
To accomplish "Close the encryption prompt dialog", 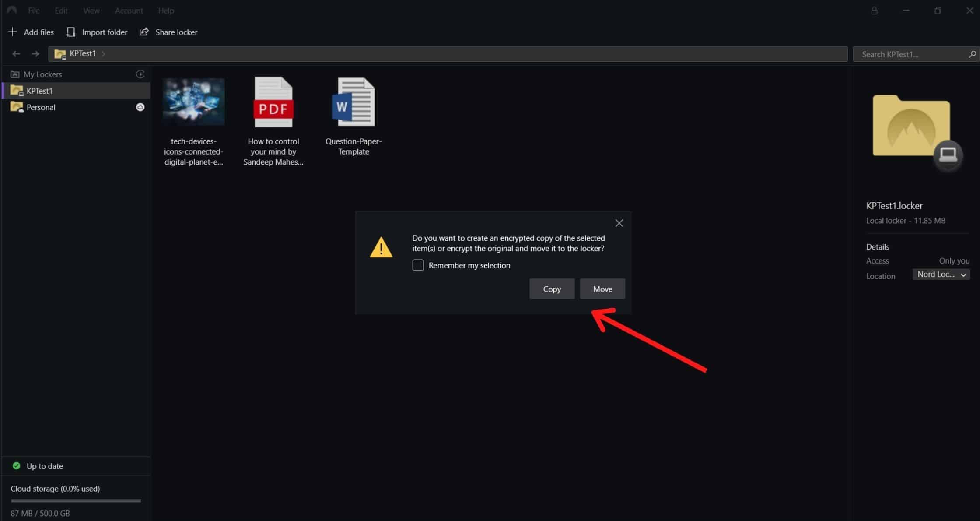I will point(619,223).
